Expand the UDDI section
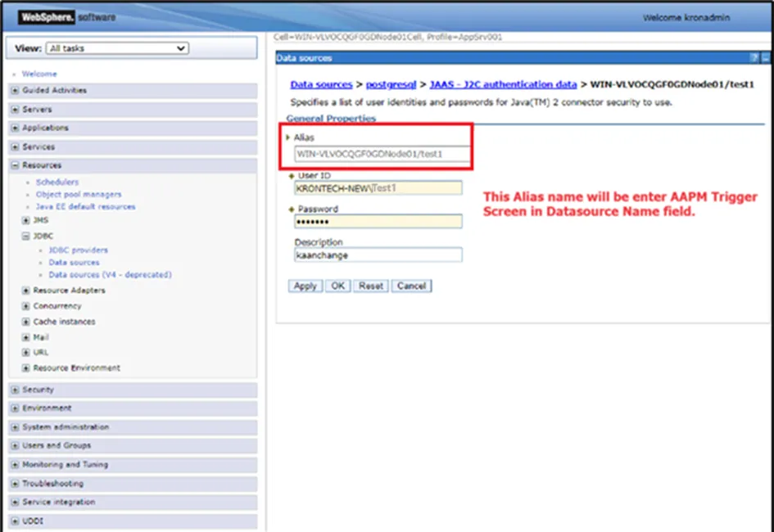Screen dimensions: 774x532 coord(15,521)
